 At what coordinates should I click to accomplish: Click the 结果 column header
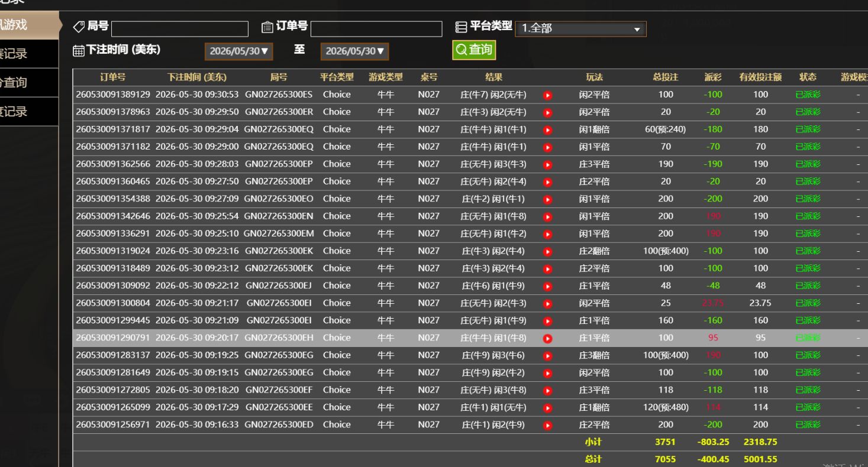(493, 77)
